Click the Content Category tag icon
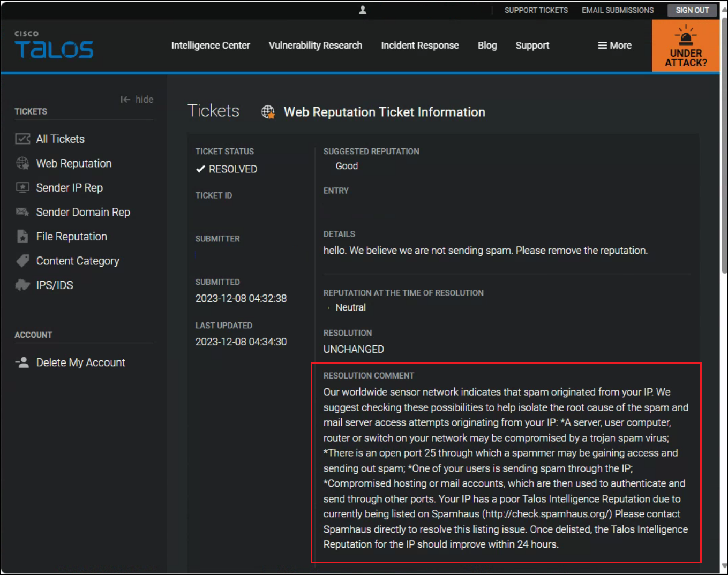Viewport: 728px width, 575px height. point(22,261)
